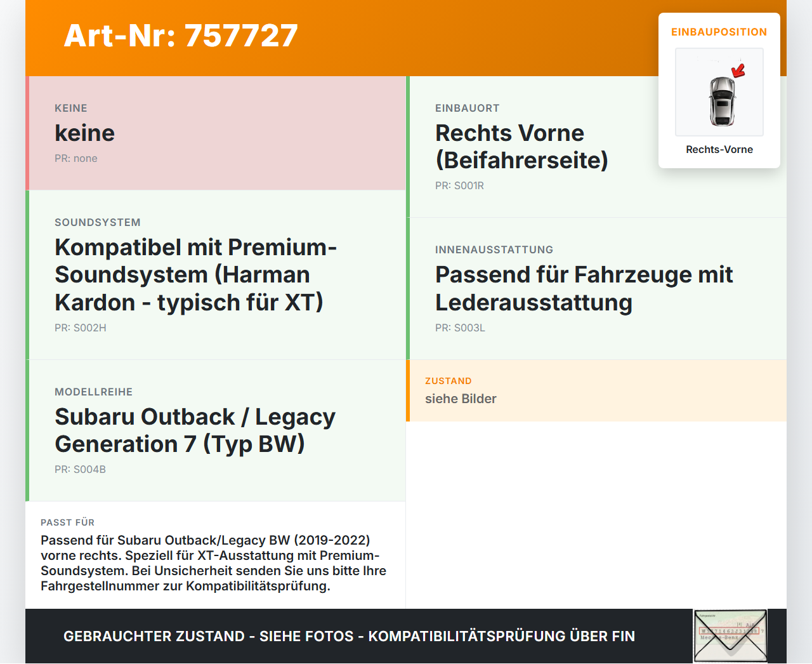Click the 'PR: none' code
Screen dimensions: 812x664
click(x=76, y=158)
